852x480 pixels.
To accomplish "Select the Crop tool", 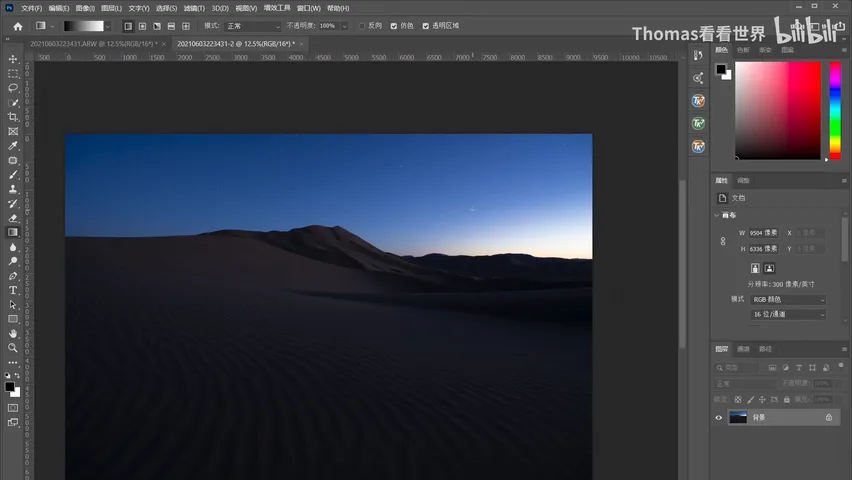I will click(13, 117).
